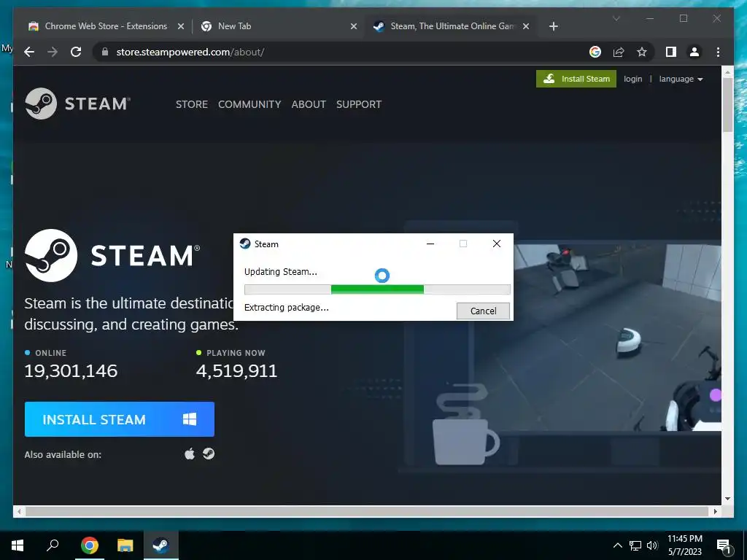Open the STORE menu
Image resolution: width=747 pixels, height=560 pixels.
click(x=192, y=104)
